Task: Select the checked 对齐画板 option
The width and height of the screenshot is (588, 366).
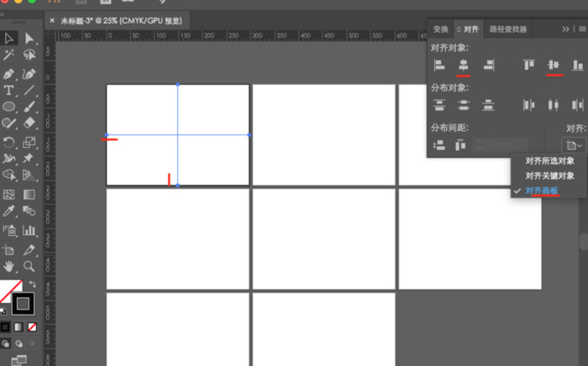Action: [542, 191]
